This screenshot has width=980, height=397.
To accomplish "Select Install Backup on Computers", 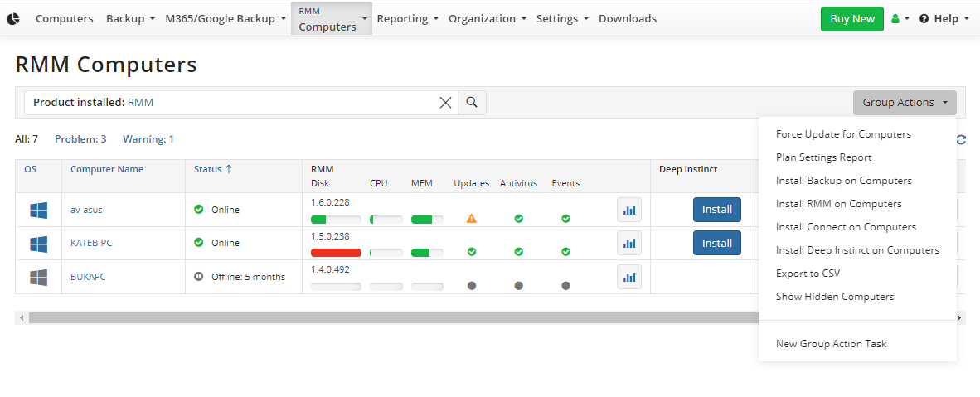I will [x=844, y=181].
